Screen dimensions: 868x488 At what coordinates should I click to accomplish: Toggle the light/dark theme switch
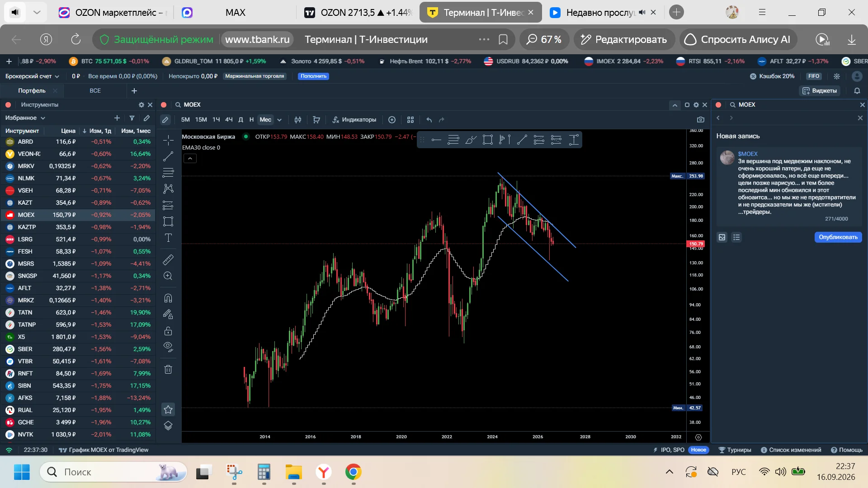[837, 76]
